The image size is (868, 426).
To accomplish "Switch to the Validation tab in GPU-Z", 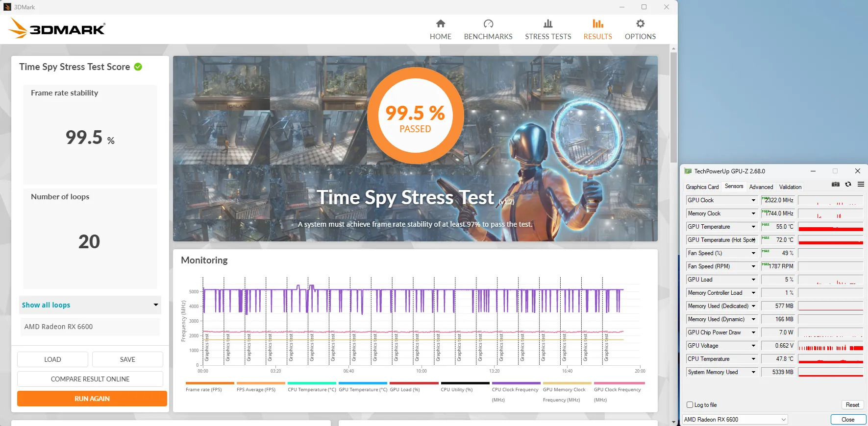I will tap(790, 187).
